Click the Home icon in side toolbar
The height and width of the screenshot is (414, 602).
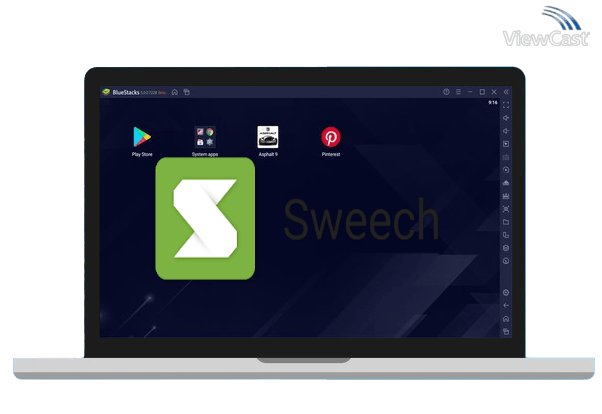506,319
